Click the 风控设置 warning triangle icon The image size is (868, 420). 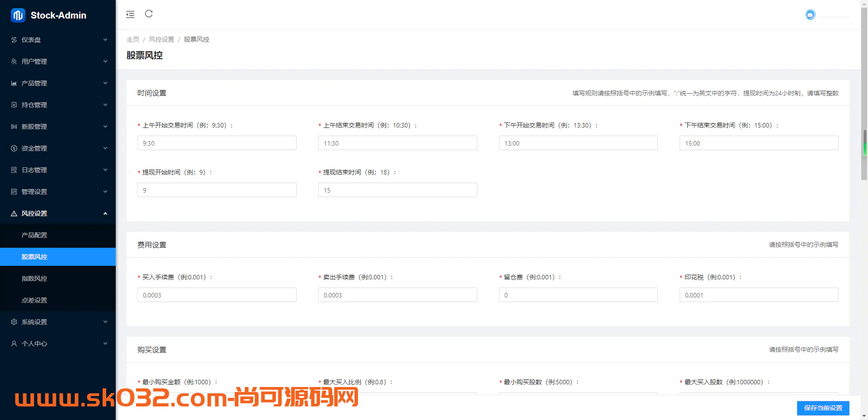14,213
